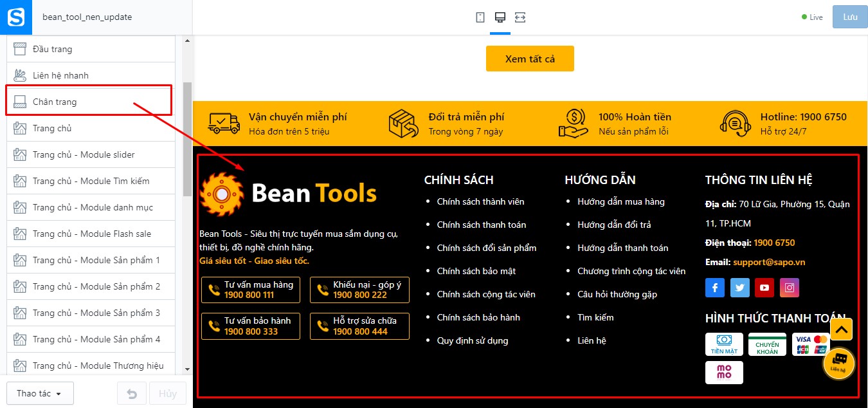Switch to mobile preview icon
Viewport: 868px width, 408px height.
480,17
